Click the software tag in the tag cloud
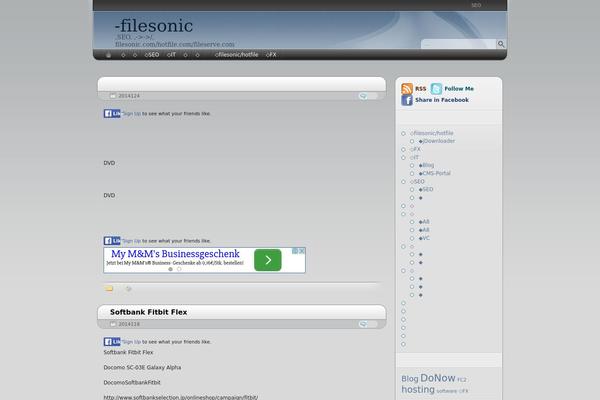600x400 pixels. pos(447,391)
